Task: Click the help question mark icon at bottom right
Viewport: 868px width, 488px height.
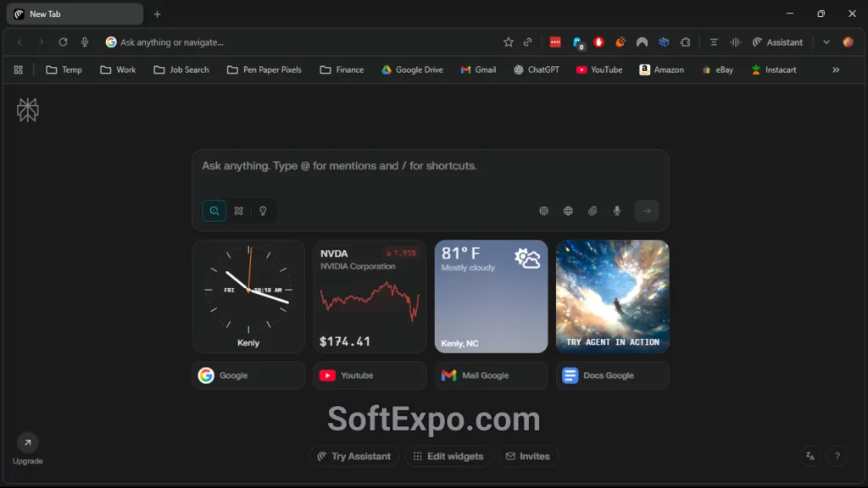Action: click(837, 456)
